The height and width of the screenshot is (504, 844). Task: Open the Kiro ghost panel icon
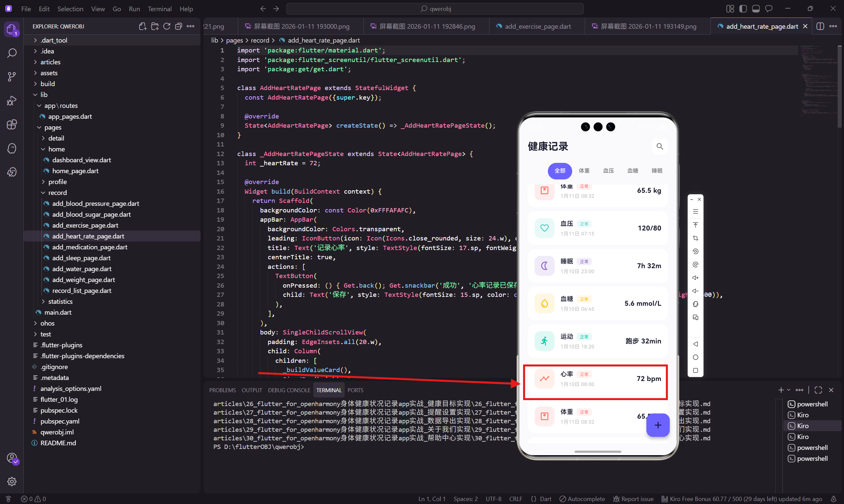pyautogui.click(x=12, y=148)
